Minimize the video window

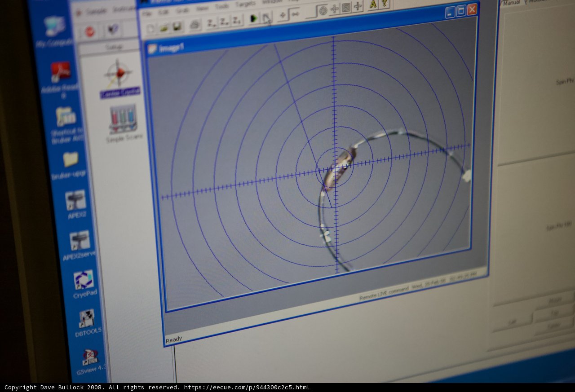(451, 12)
